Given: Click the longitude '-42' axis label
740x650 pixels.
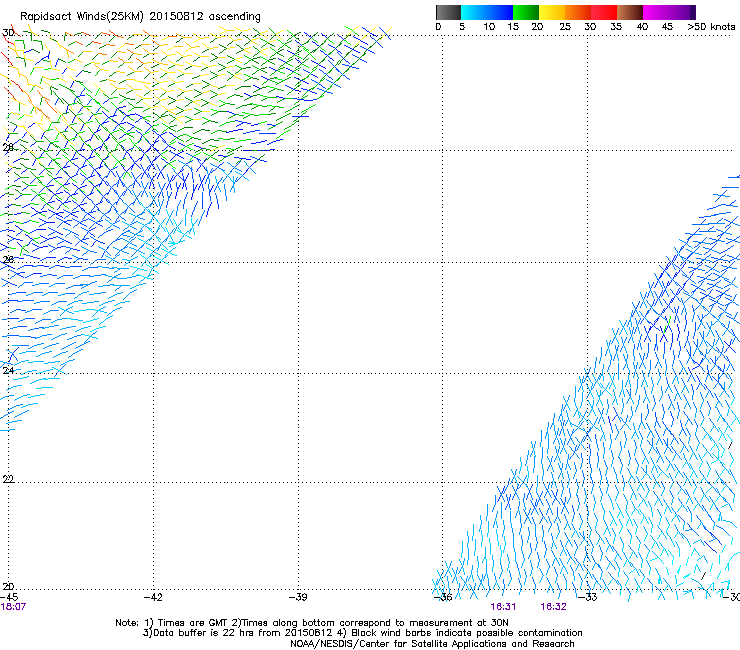Looking at the screenshot, I should pyautogui.click(x=153, y=597).
